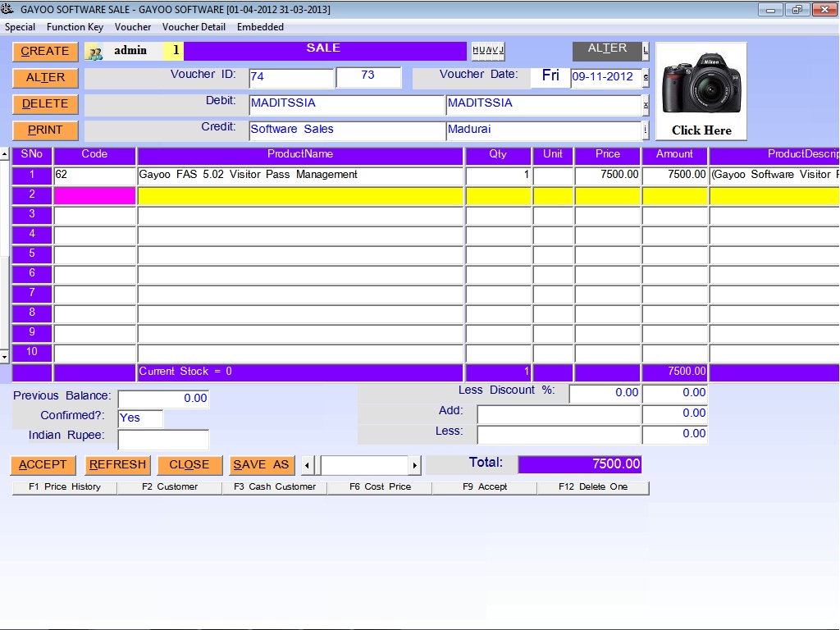Click the Gayoo app icon in title bar

7,8
